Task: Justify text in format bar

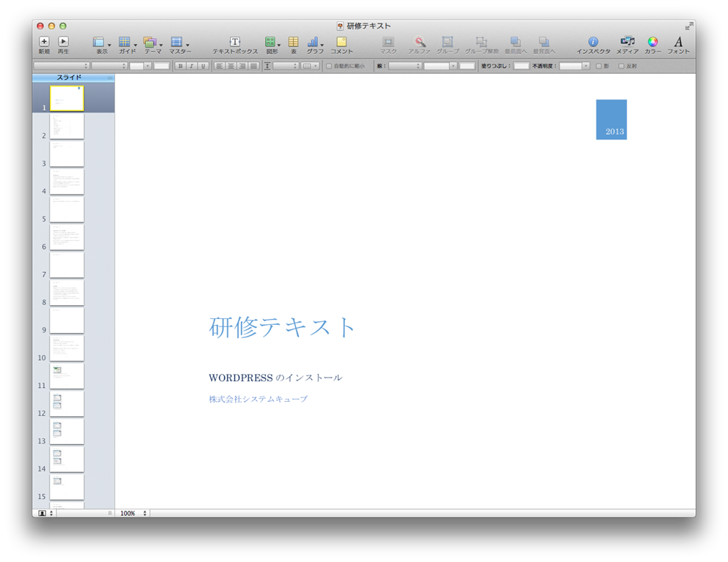Action: click(x=253, y=66)
